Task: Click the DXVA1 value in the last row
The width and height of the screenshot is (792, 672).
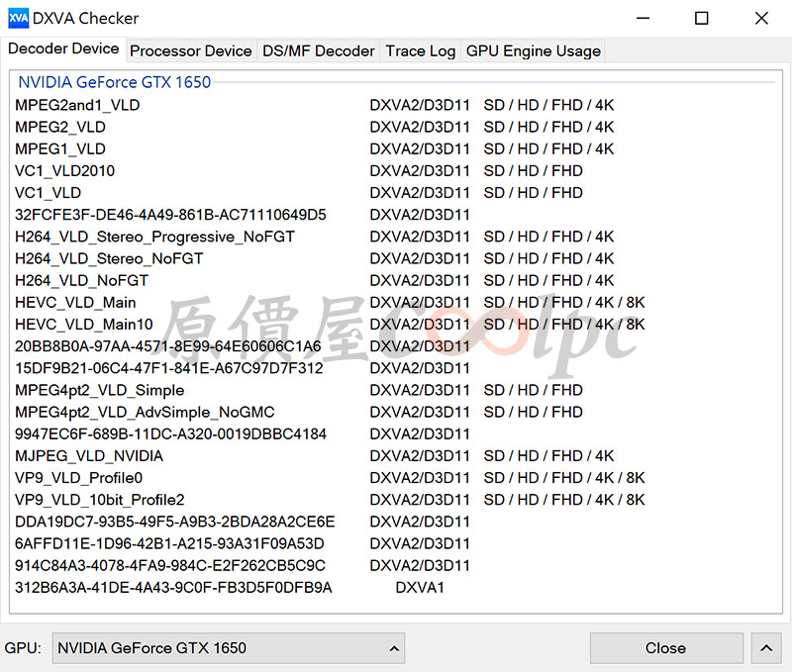Action: click(420, 588)
